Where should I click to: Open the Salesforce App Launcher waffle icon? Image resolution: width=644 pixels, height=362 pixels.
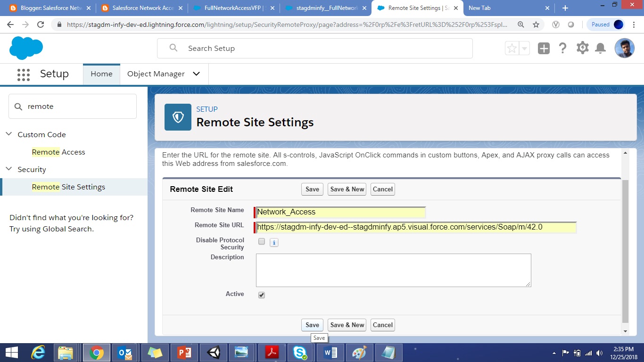click(x=23, y=74)
